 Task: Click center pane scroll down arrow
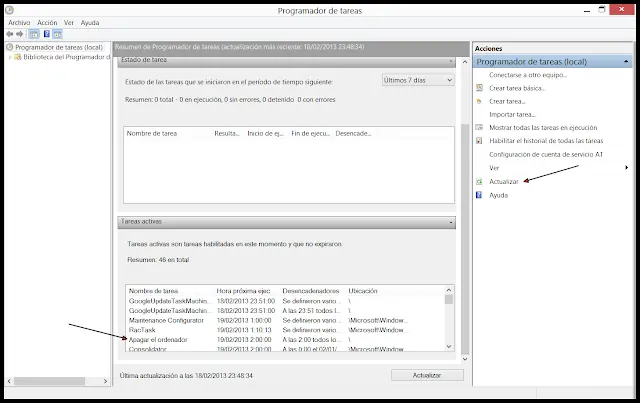(x=465, y=359)
